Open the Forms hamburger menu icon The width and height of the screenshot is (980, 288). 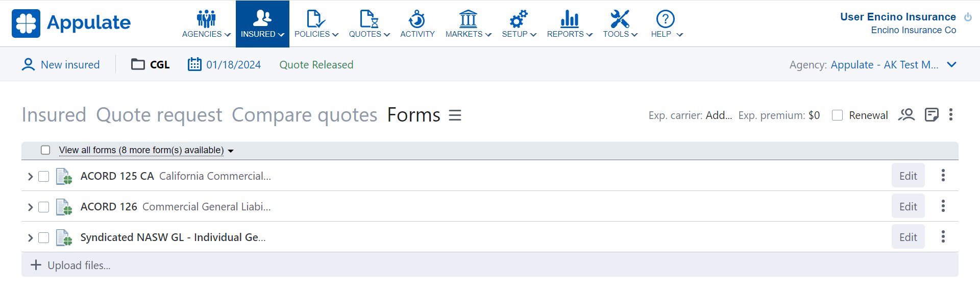point(455,115)
